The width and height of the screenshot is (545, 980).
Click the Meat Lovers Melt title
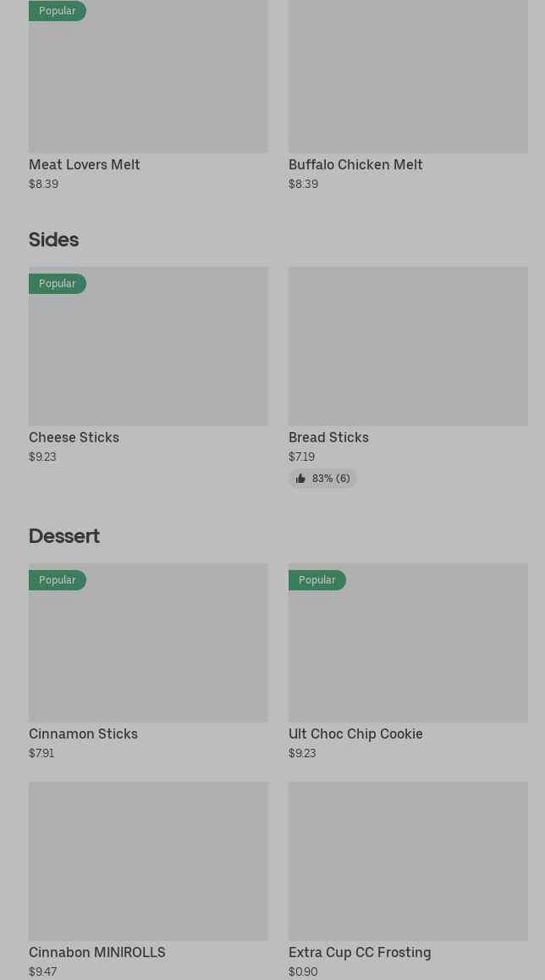click(x=85, y=164)
